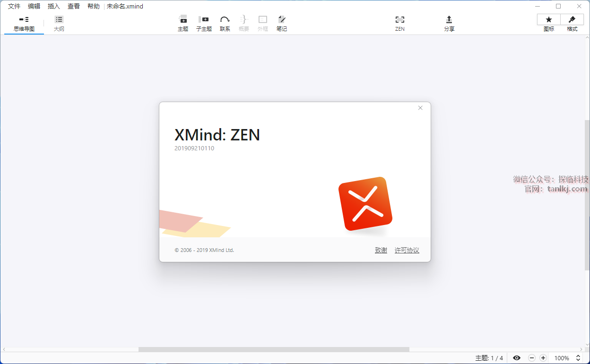The width and height of the screenshot is (590, 364).
Task: Add a new 主题 topic
Action: pos(183,24)
